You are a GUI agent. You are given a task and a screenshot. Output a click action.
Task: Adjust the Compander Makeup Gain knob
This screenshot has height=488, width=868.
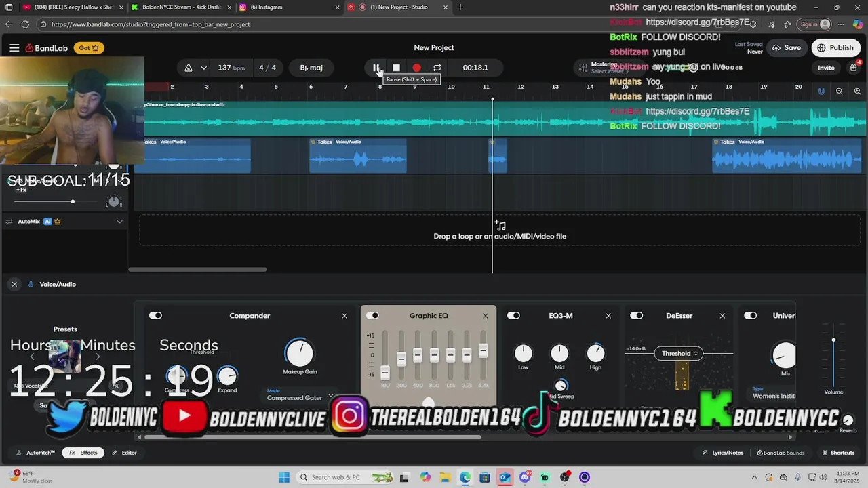coord(299,353)
